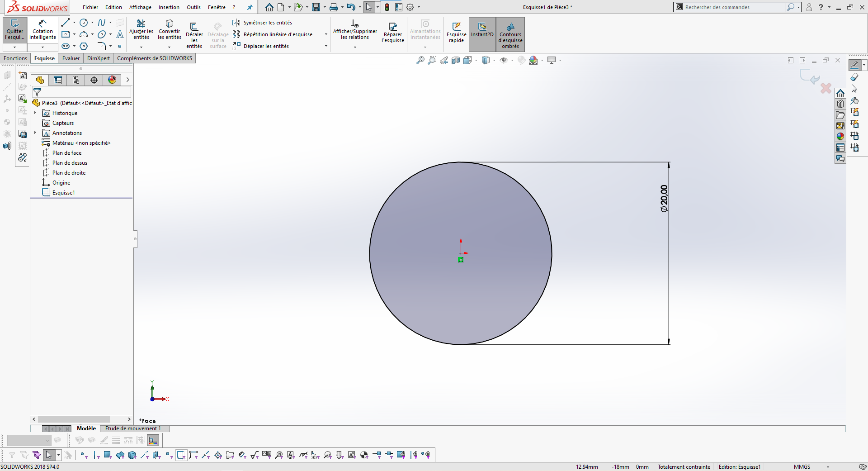
Task: Click the save icon in top toolbar
Action: [316, 7]
